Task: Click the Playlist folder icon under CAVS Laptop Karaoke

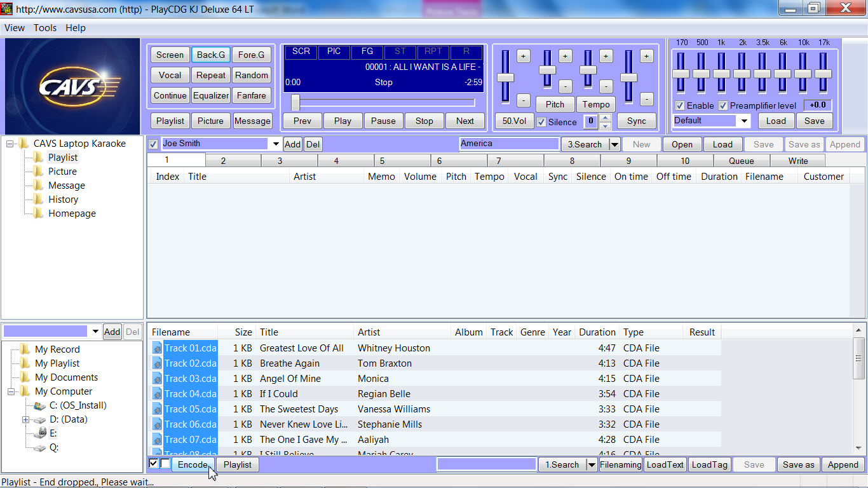Action: click(x=39, y=158)
